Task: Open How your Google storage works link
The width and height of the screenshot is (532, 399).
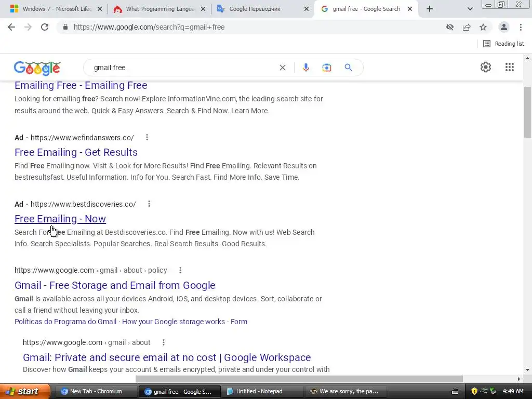Action: pos(174,322)
